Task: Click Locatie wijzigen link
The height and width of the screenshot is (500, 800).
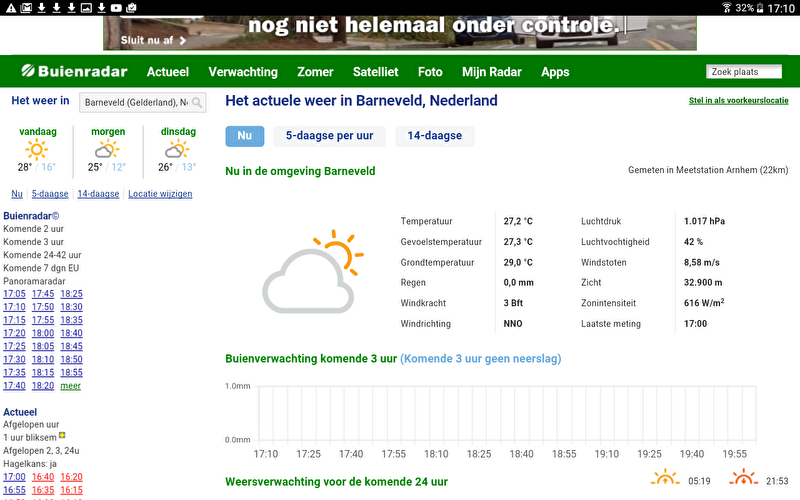Action: click(160, 194)
